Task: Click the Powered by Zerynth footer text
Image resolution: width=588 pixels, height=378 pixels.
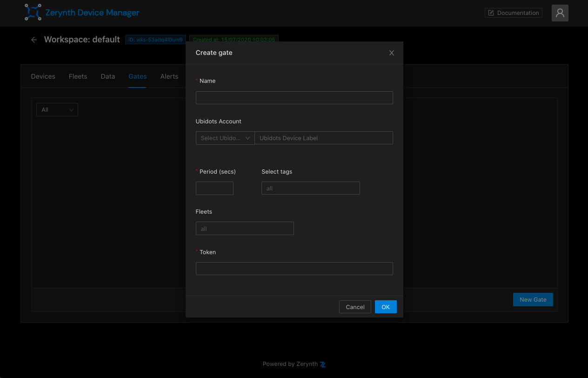Action: point(290,364)
